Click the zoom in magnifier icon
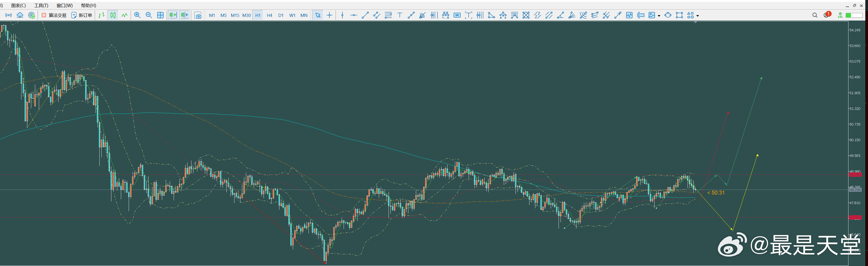868x266 pixels. [137, 15]
